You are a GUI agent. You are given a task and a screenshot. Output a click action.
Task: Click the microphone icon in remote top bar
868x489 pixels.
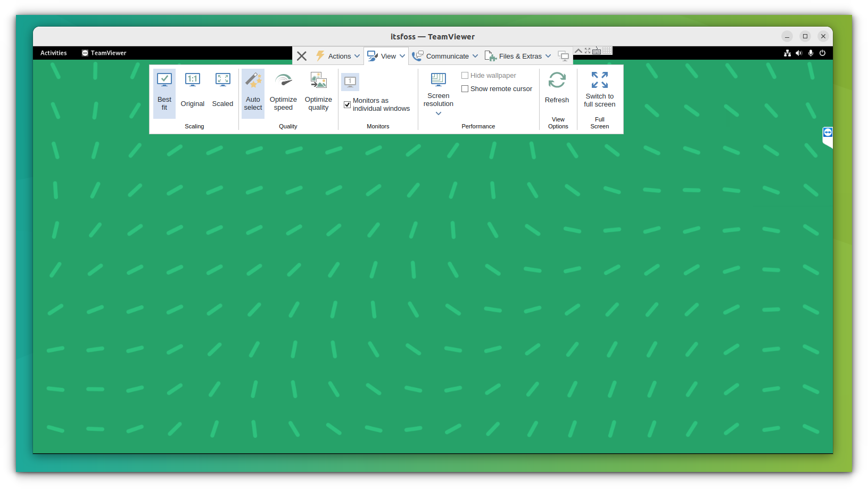pos(811,53)
